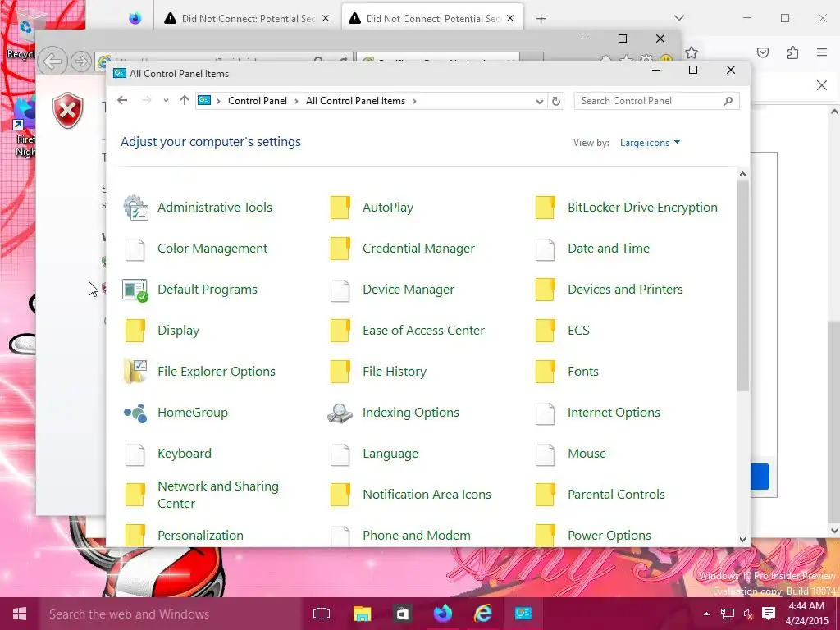The width and height of the screenshot is (840, 630).
Task: Open the Fonts icon
Action: pyautogui.click(x=546, y=372)
